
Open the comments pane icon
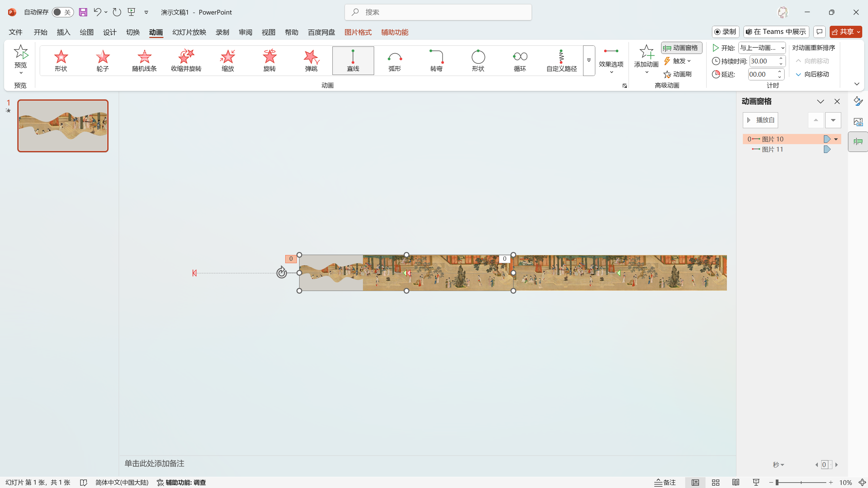click(x=819, y=32)
